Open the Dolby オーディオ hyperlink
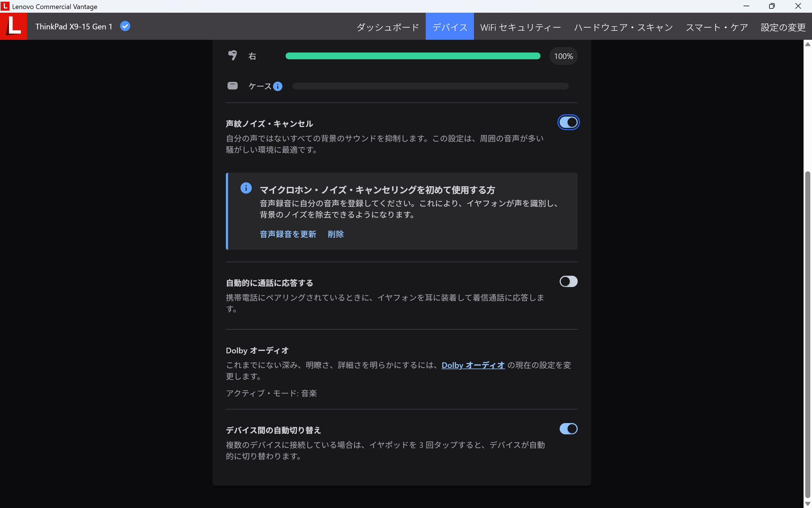The height and width of the screenshot is (508, 812). point(473,365)
